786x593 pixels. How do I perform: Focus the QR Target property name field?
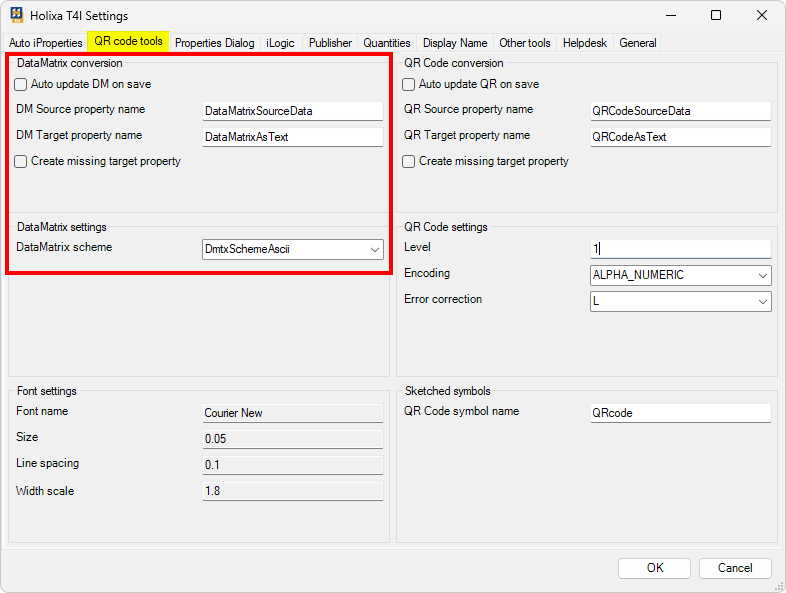(680, 137)
